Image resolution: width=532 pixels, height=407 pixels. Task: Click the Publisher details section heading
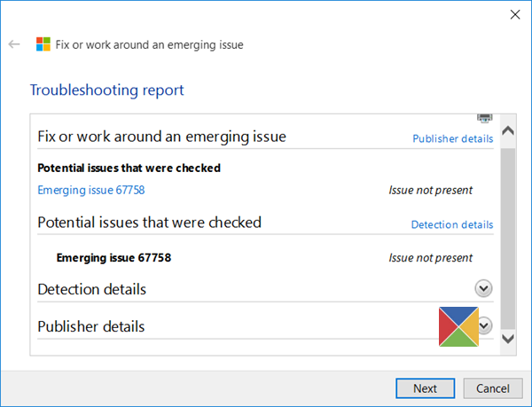[x=91, y=326]
